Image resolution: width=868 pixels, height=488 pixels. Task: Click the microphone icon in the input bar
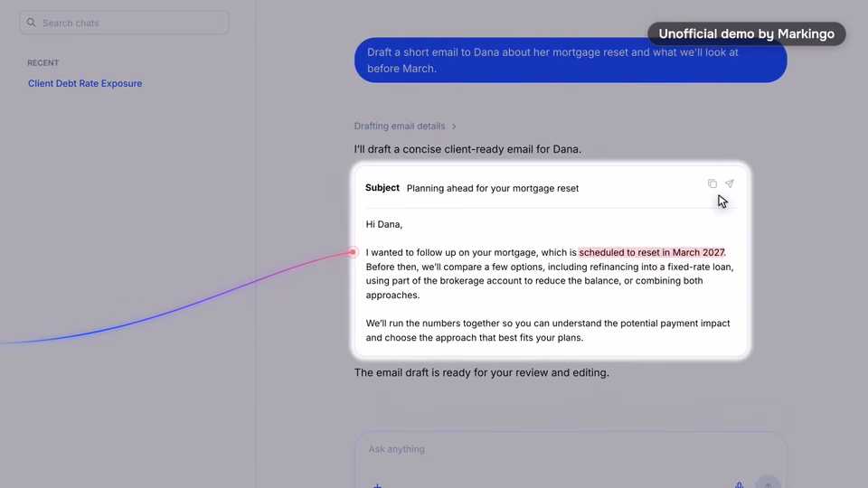point(739,485)
